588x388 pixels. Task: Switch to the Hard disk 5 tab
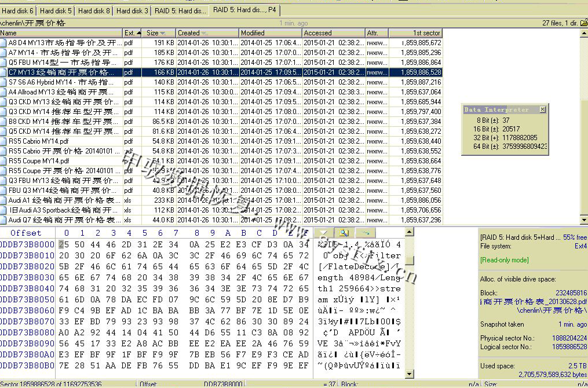tap(56, 10)
